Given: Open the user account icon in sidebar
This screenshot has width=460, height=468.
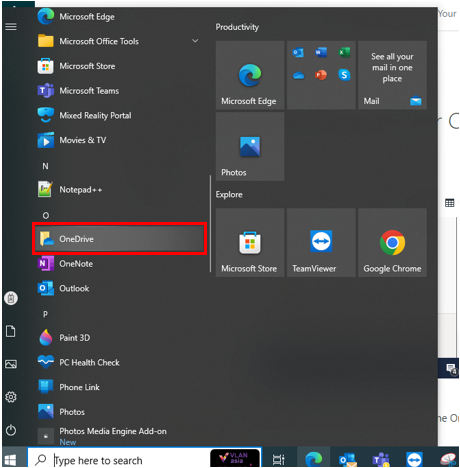Looking at the screenshot, I should 11,298.
